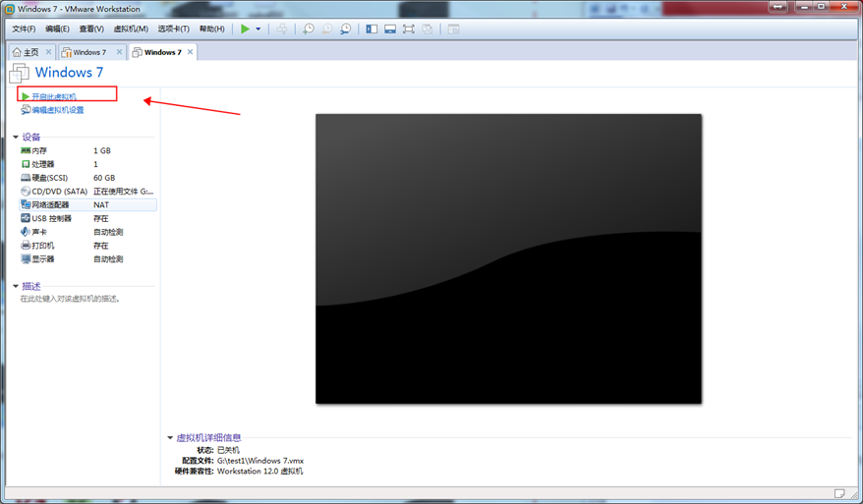Take a snapshot with the clock-plus icon
Image resolution: width=863 pixels, height=504 pixels.
[309, 29]
